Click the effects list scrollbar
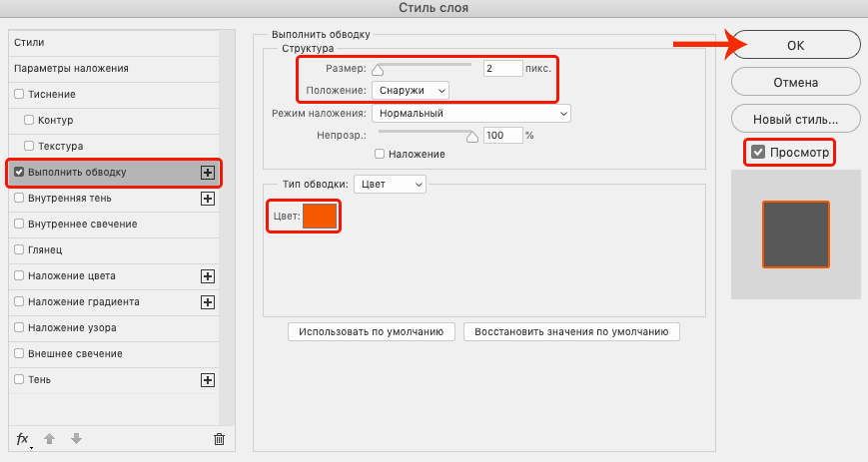The image size is (868, 462). click(x=227, y=228)
